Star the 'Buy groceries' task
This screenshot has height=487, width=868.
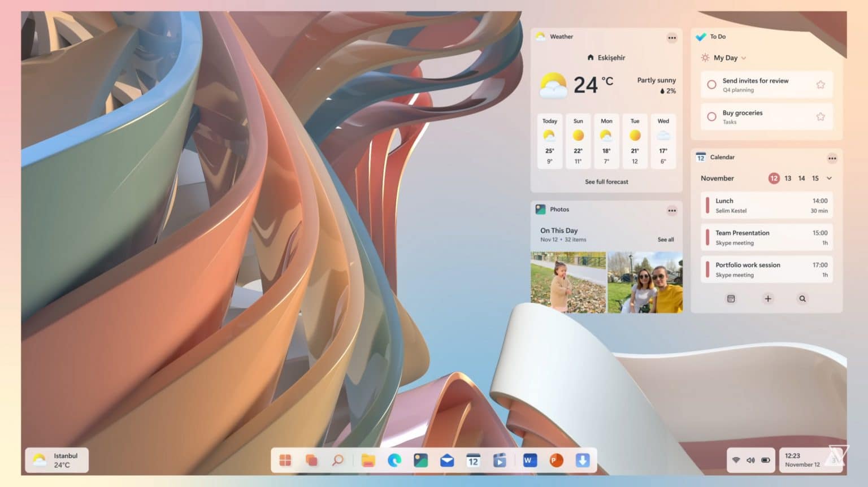(x=820, y=116)
